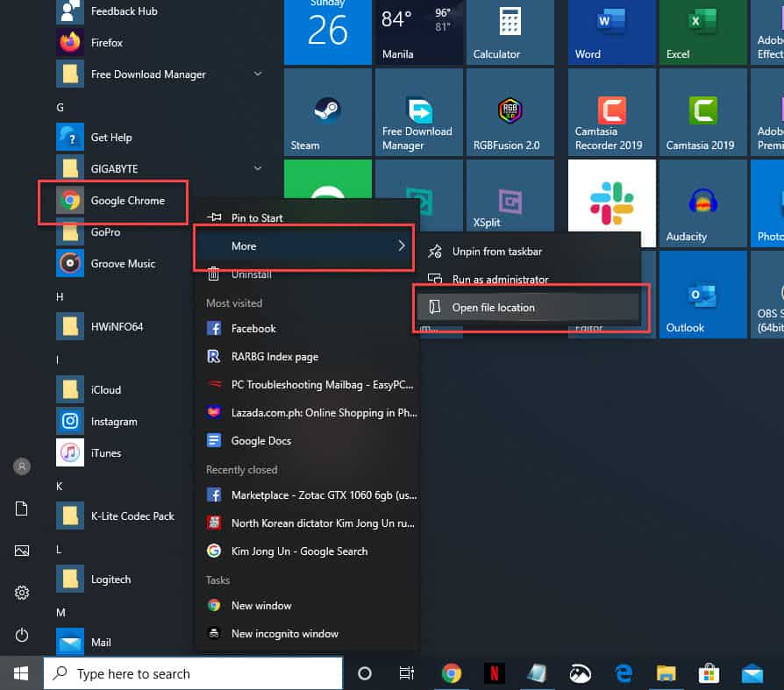784x690 pixels.
Task: Open Free Download Manager tile
Action: coord(419,112)
